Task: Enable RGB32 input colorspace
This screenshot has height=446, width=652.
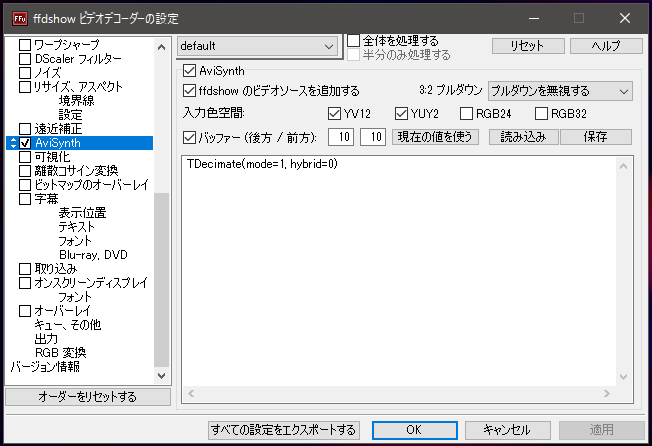Action: [x=541, y=113]
